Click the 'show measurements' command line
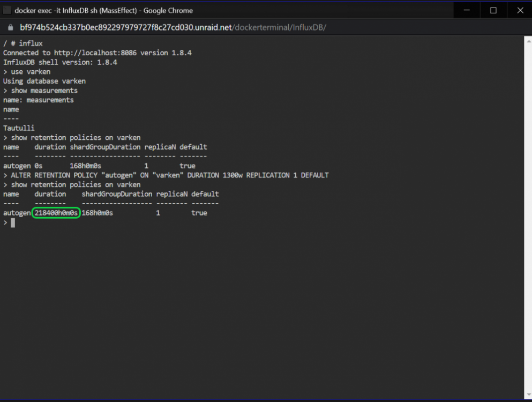Viewport: 532px width, 402px height. pyautogui.click(x=40, y=91)
